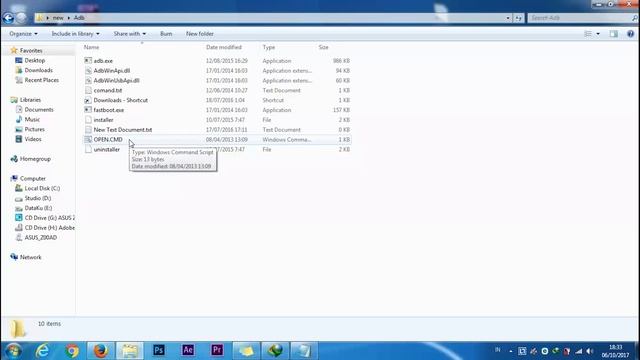
Task: Select the AdbWinUsbApi.dll file icon
Action: tap(88, 80)
